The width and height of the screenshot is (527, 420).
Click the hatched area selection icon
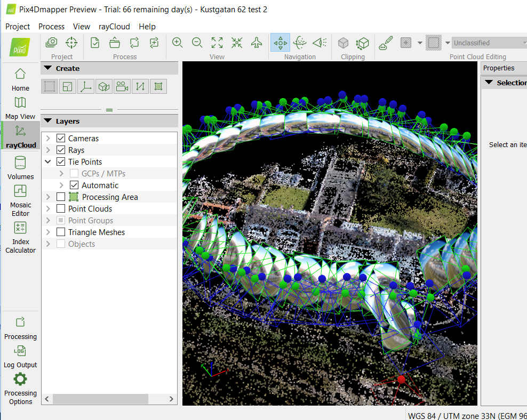[x=433, y=43]
